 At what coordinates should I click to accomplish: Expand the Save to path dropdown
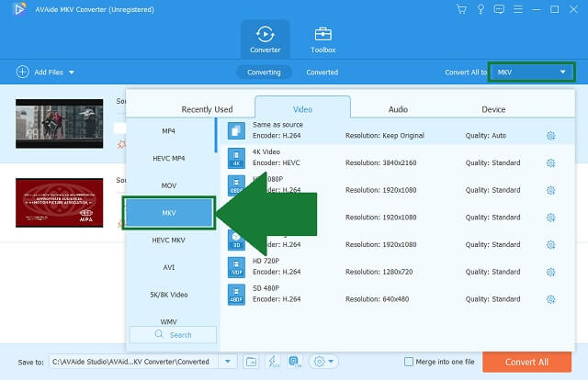click(228, 362)
